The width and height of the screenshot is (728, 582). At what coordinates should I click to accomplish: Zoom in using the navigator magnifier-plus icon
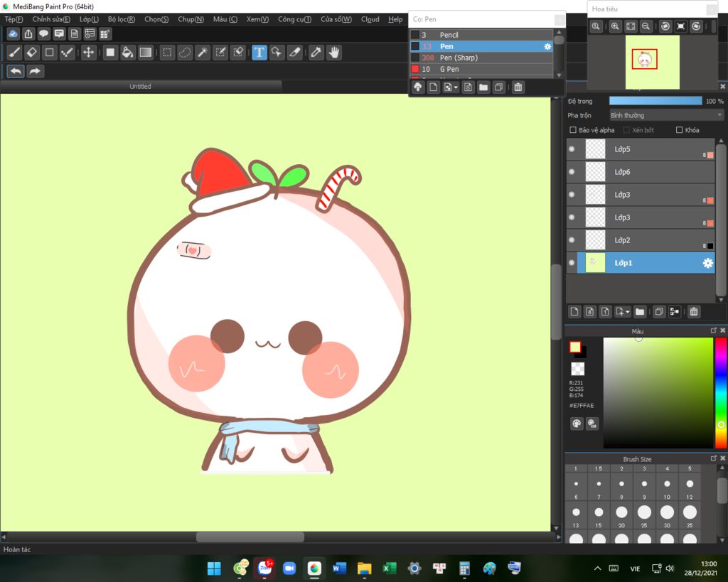tap(615, 26)
